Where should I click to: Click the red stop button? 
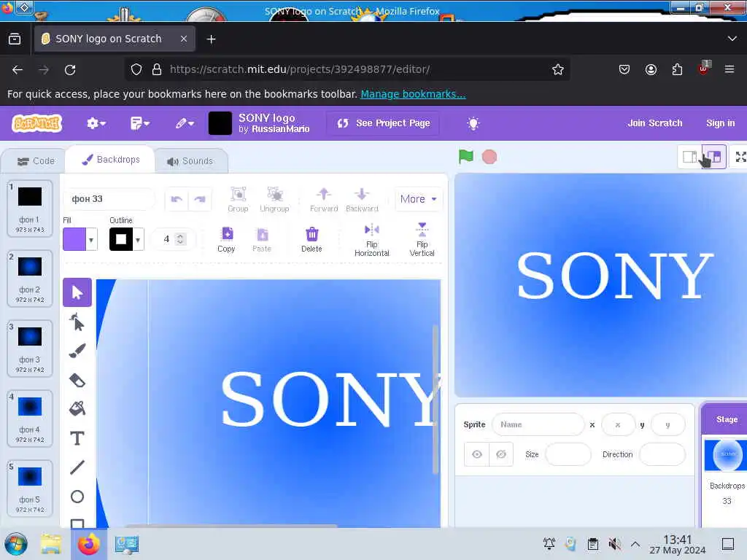tap(489, 157)
